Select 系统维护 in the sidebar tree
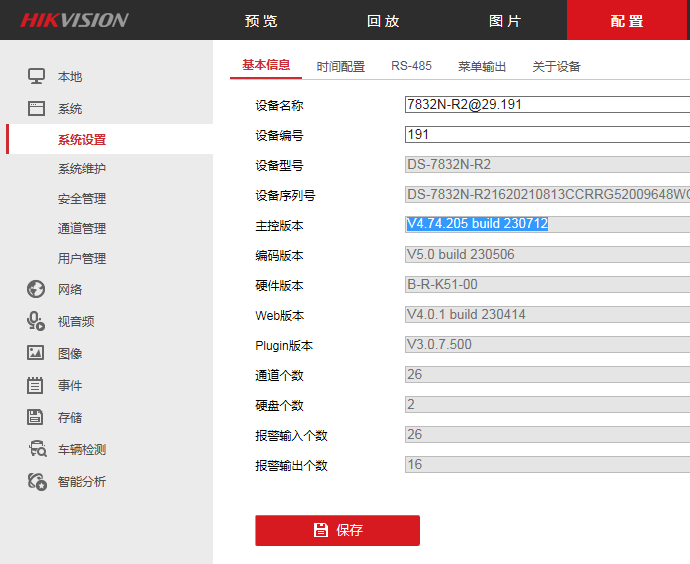This screenshot has width=690, height=564. pos(82,169)
